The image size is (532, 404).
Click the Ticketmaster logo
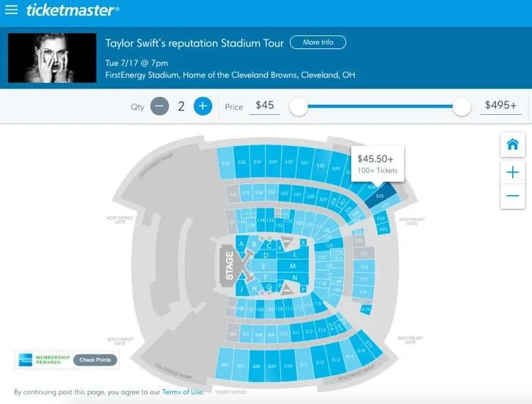pyautogui.click(x=72, y=10)
